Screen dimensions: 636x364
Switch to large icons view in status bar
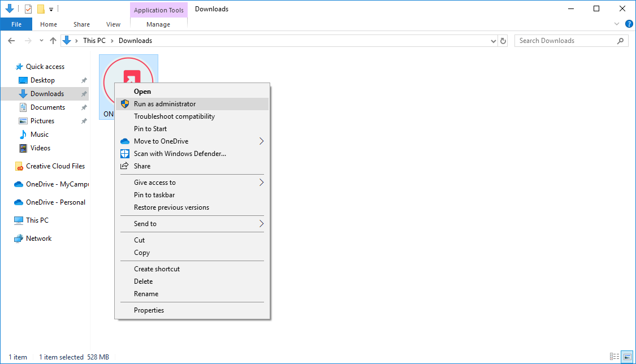pyautogui.click(x=627, y=357)
